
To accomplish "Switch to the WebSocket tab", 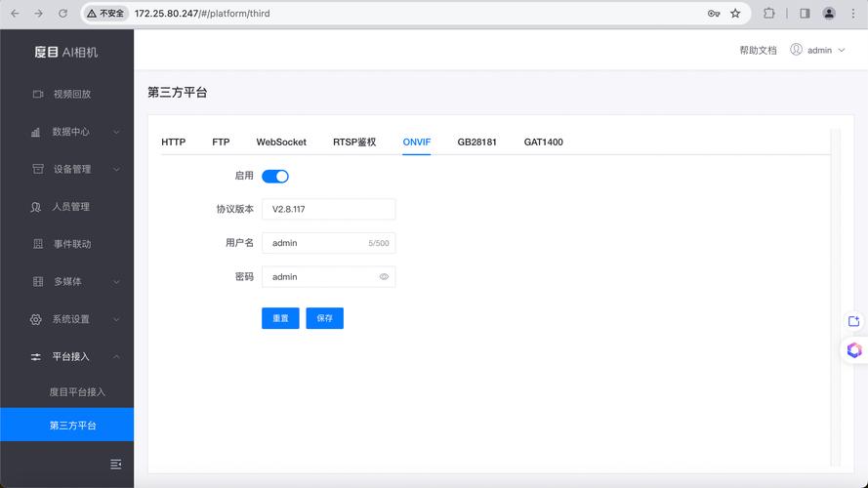I will point(281,142).
